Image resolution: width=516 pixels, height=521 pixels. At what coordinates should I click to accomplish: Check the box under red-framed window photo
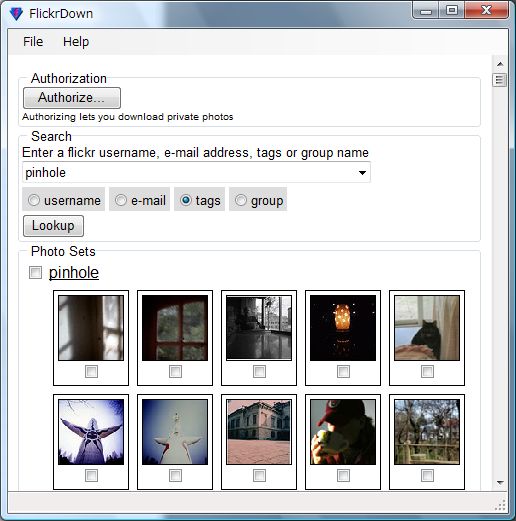tap(175, 371)
